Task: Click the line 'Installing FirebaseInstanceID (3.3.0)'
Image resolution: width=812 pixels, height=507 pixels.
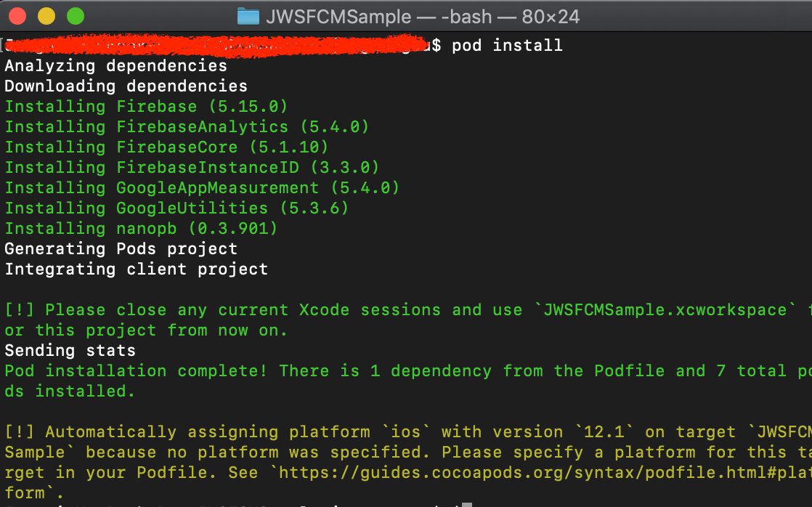Action: click(x=192, y=167)
